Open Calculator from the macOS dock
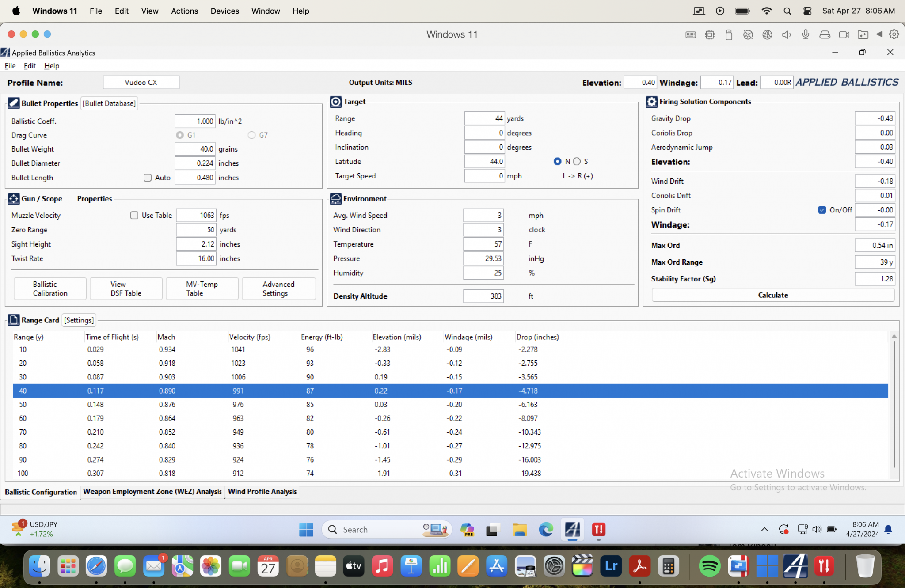 (x=668, y=566)
